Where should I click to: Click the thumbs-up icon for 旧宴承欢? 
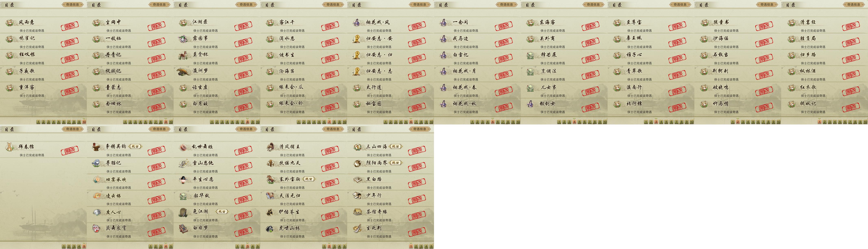[x=97, y=179]
